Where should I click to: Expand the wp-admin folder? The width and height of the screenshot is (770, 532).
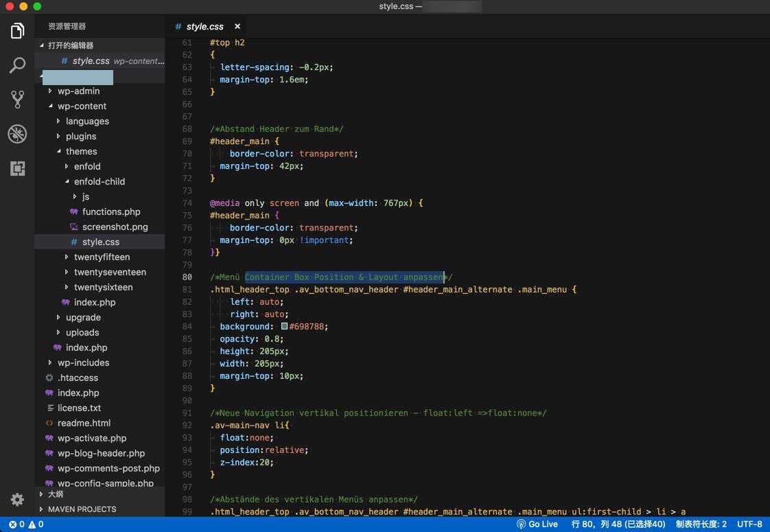coord(78,91)
